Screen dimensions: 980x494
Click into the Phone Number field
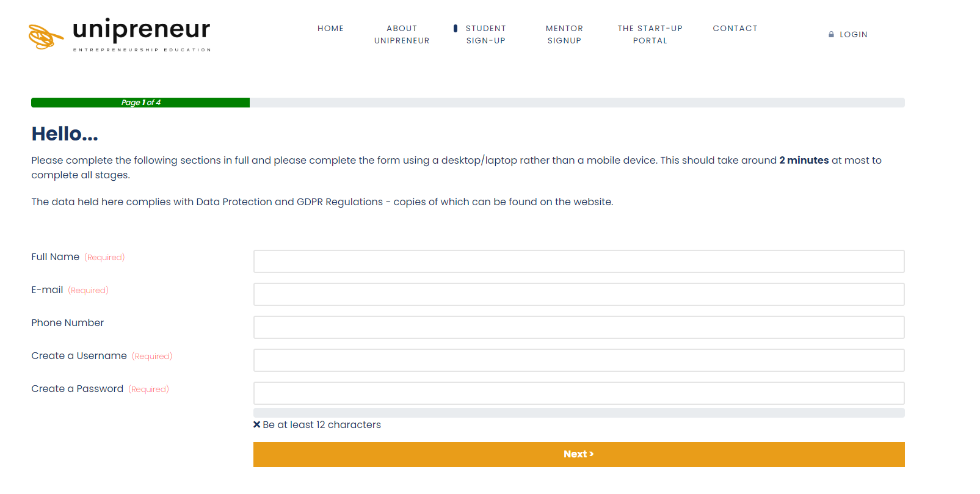coord(578,327)
